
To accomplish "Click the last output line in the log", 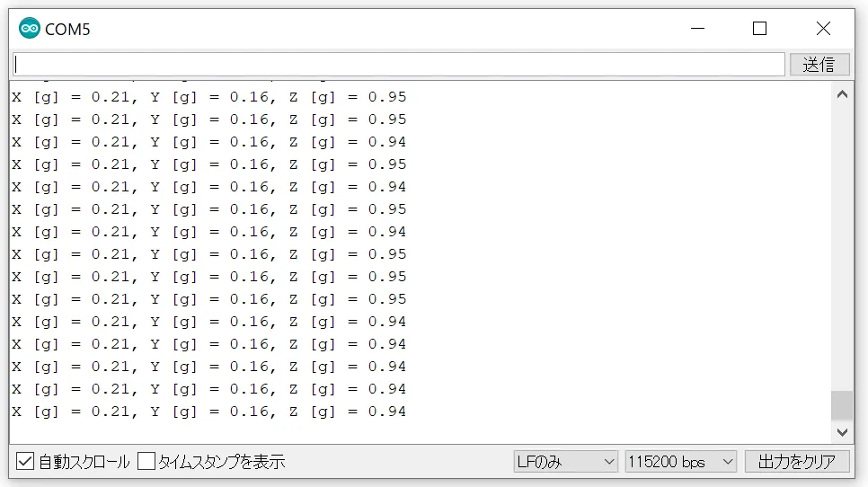I will coord(208,412).
